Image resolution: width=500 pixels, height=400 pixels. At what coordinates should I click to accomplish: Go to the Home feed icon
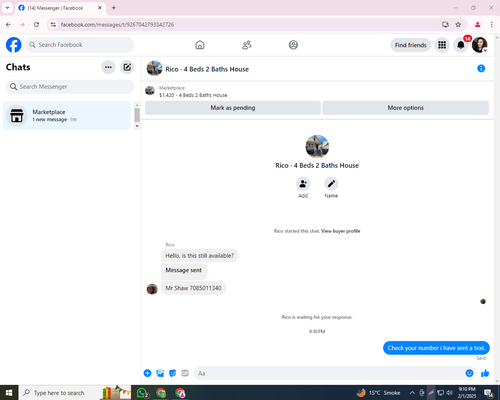click(200, 45)
